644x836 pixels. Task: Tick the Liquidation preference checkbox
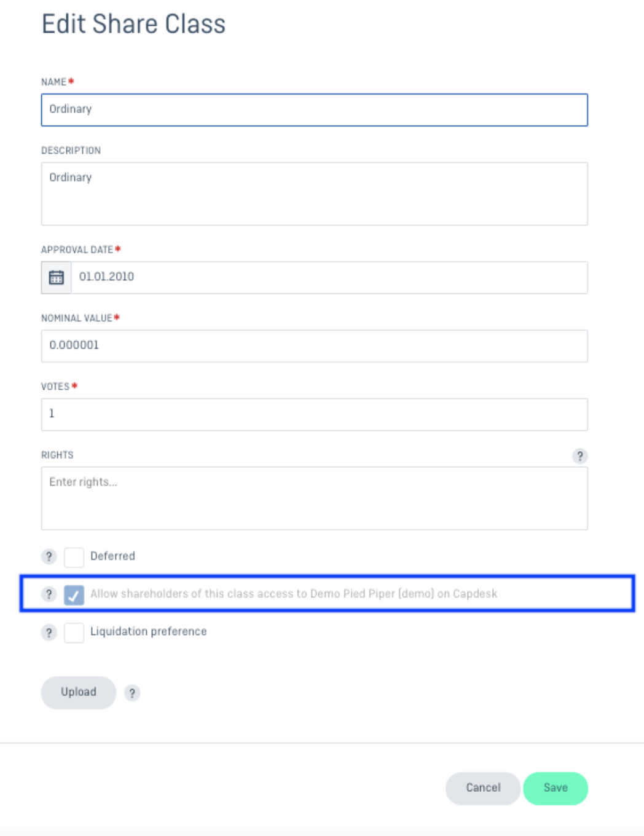[x=74, y=633]
